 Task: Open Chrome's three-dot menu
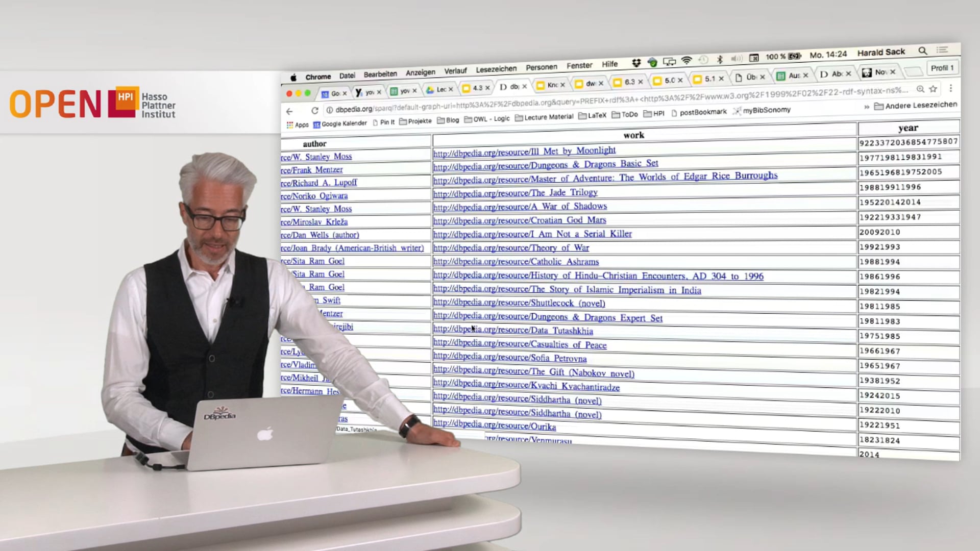tap(950, 89)
